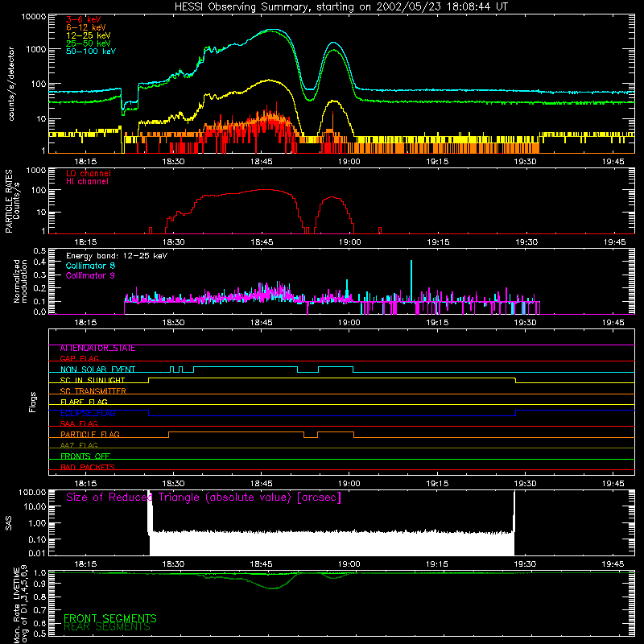Click the GAP_FLAG label

(79, 358)
